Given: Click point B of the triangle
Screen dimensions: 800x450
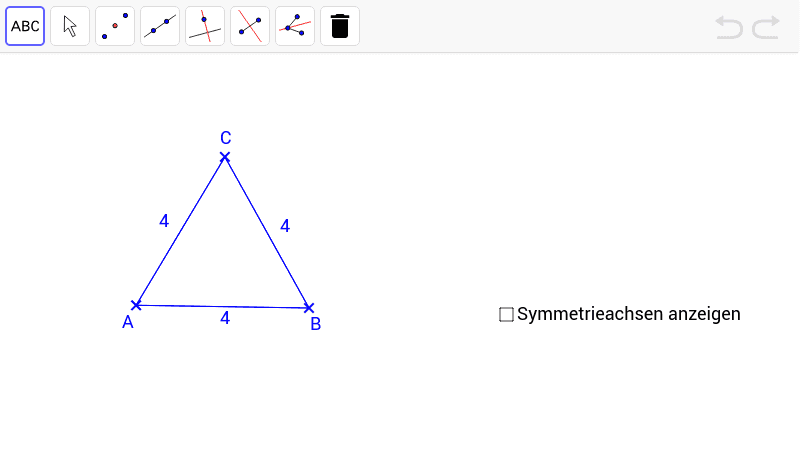Looking at the screenshot, I should coord(309,308).
